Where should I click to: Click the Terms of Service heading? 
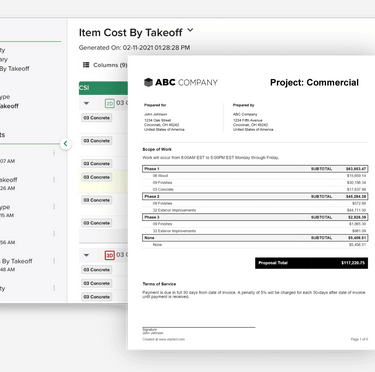point(159,284)
